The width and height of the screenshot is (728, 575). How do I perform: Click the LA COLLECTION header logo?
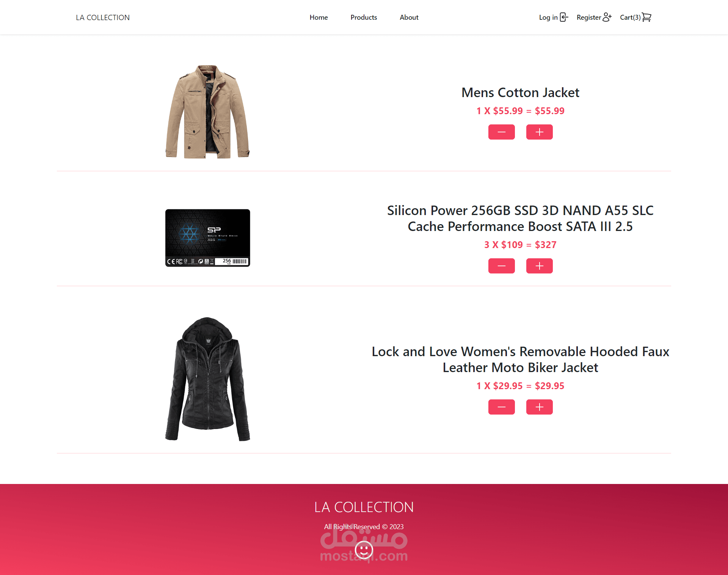103,17
